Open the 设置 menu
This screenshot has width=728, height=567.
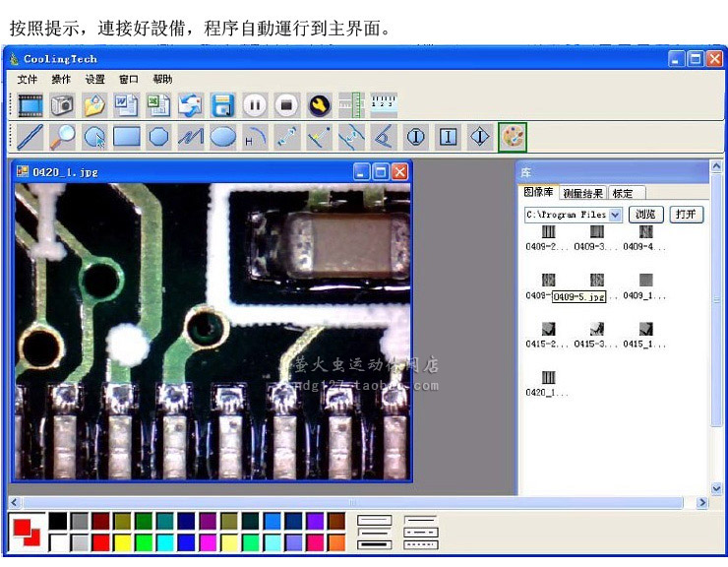click(x=94, y=79)
